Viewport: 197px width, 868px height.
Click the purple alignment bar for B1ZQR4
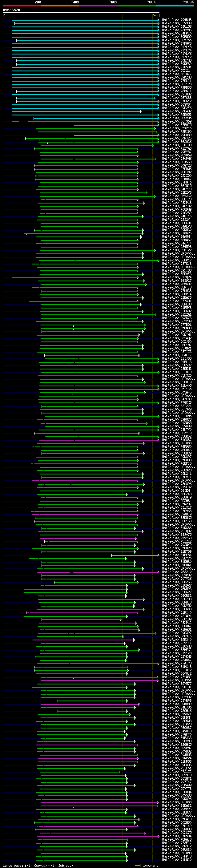75,278
